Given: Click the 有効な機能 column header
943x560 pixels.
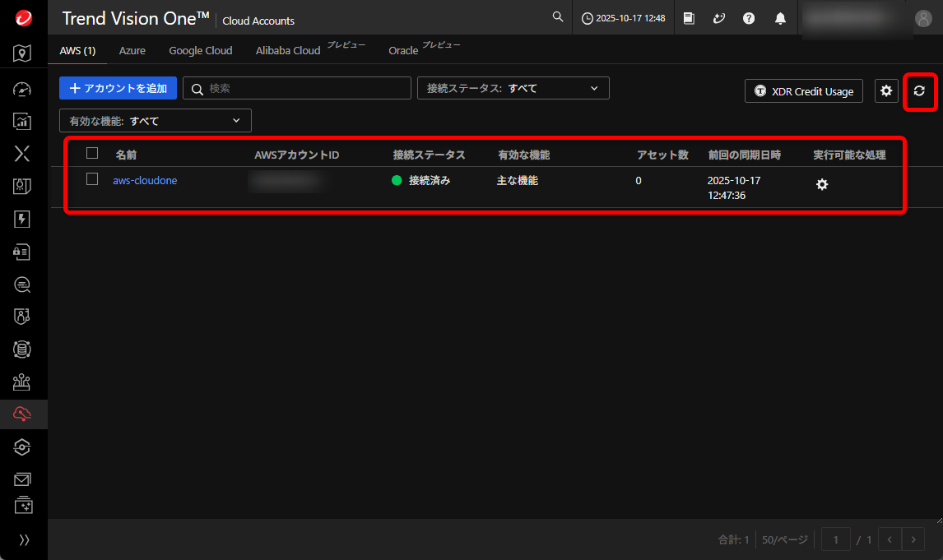Looking at the screenshot, I should [x=524, y=155].
